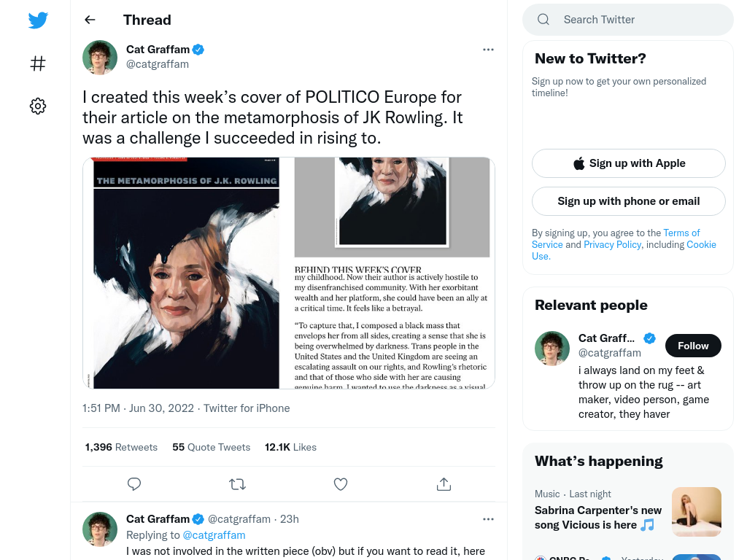
Task: Click the Search Twitter field
Action: pyautogui.click(x=628, y=20)
